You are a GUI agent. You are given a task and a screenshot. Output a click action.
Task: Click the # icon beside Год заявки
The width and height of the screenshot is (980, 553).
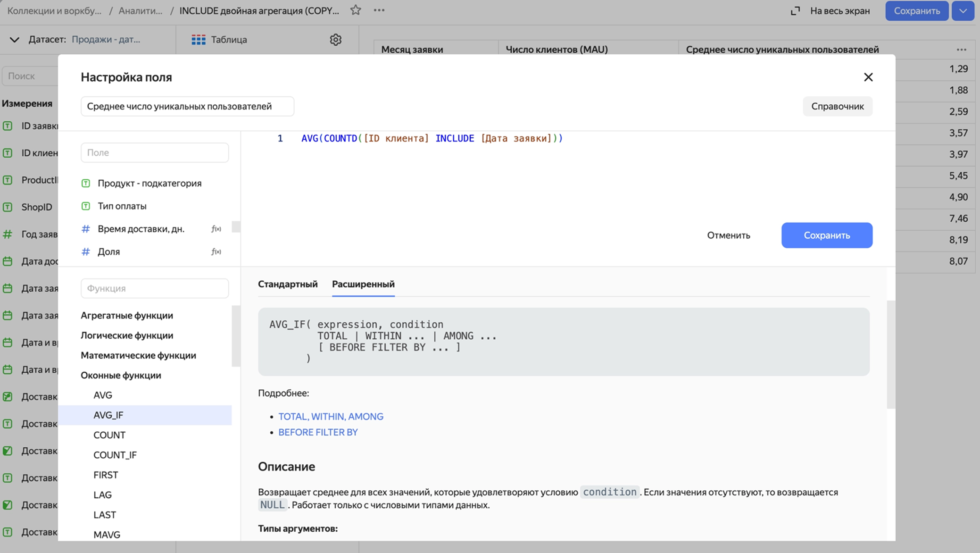(8, 234)
